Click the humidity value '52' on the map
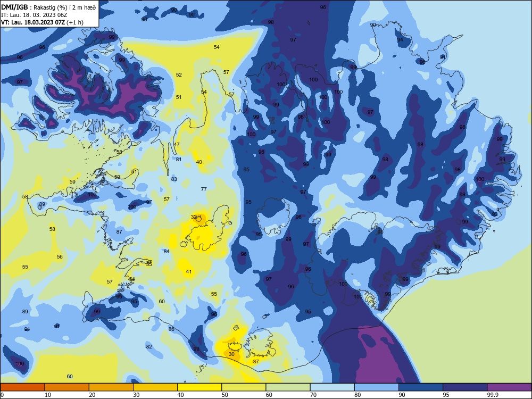532x399 pixels. [179, 74]
